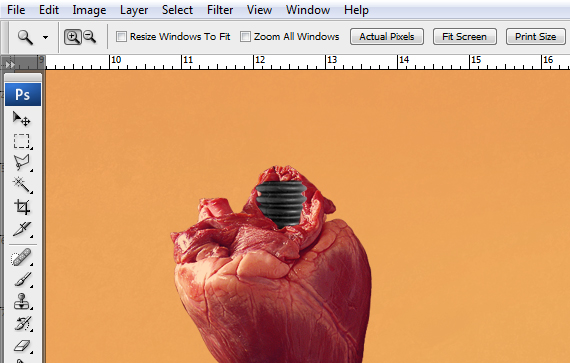Open the Image menu

pos(89,10)
